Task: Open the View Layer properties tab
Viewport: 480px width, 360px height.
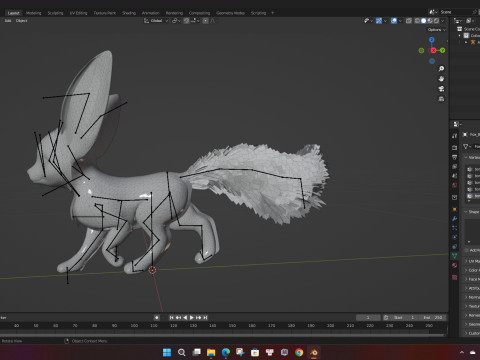Action: (455, 166)
